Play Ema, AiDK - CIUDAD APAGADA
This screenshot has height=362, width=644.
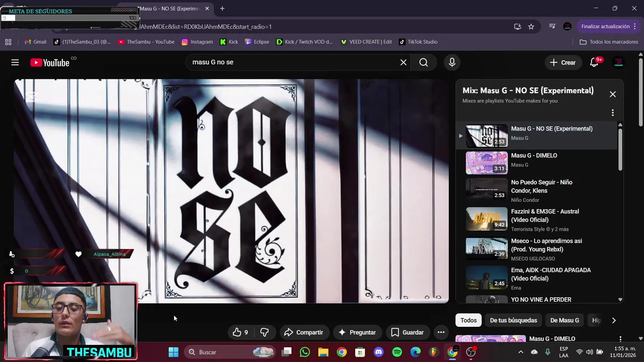pyautogui.click(x=536, y=279)
